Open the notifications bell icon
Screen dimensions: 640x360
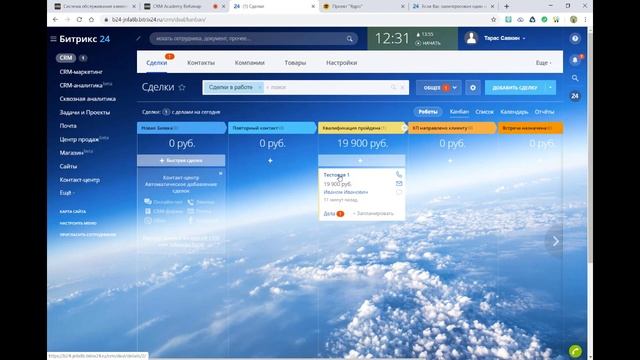point(575,60)
